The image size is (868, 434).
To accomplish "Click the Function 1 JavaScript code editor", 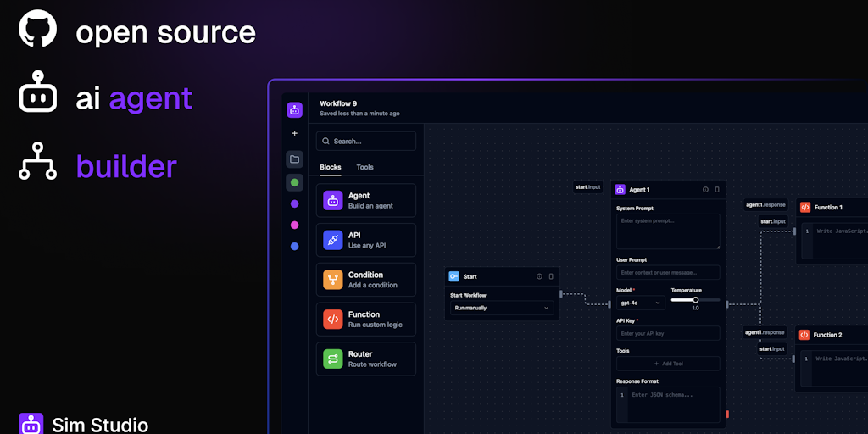I will [x=834, y=242].
